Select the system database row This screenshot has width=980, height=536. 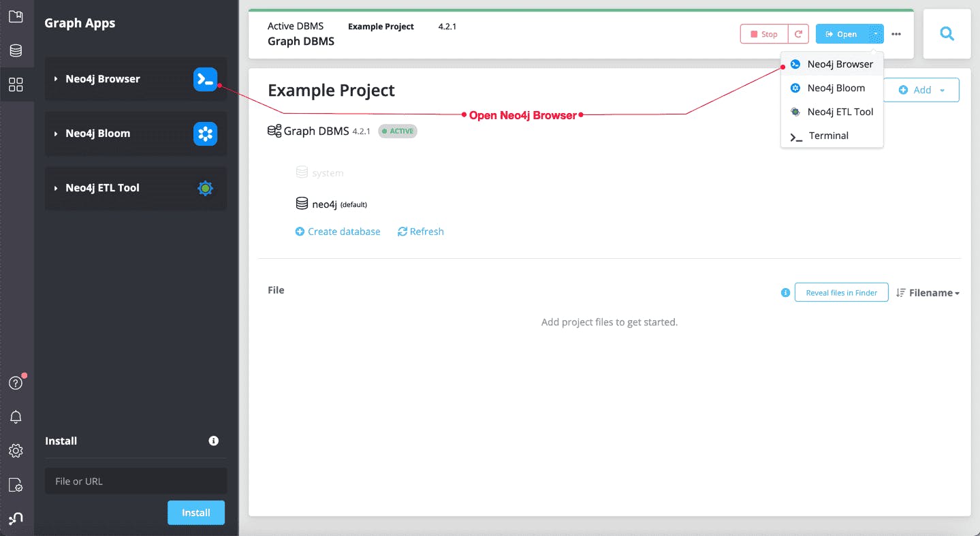coord(320,173)
